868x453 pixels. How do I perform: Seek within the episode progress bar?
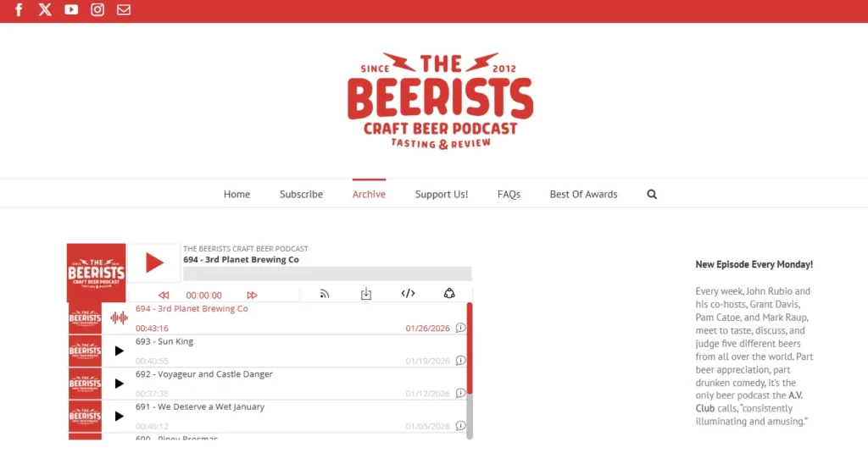[327, 273]
